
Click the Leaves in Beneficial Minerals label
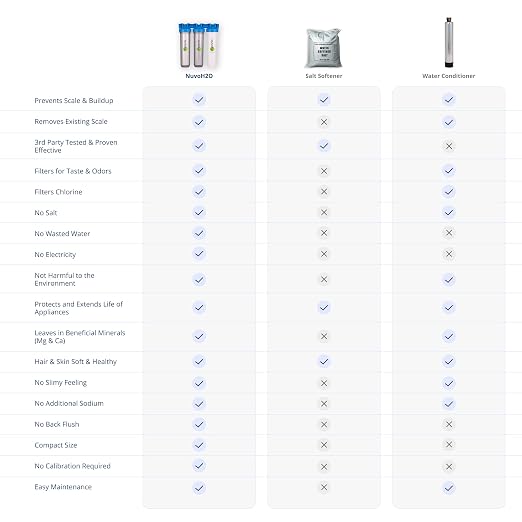80,337
